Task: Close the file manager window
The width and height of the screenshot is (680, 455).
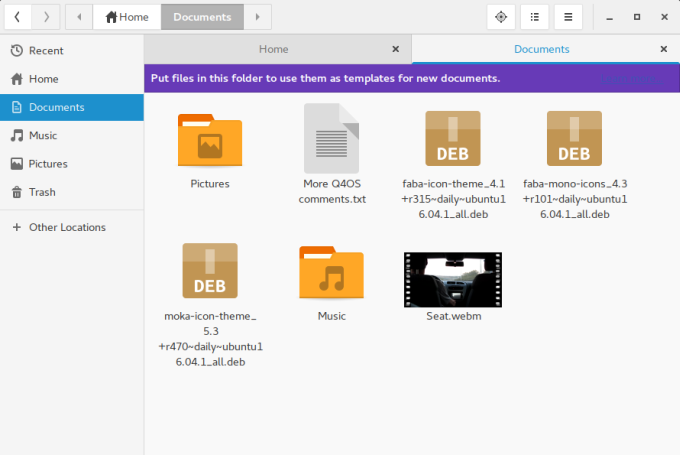Action: tap(664, 17)
